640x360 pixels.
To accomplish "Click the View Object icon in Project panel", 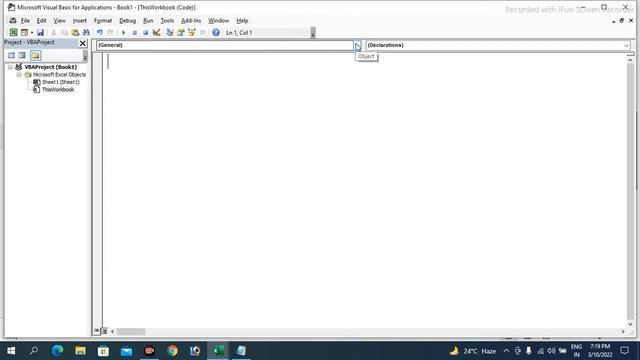I will coord(22,55).
